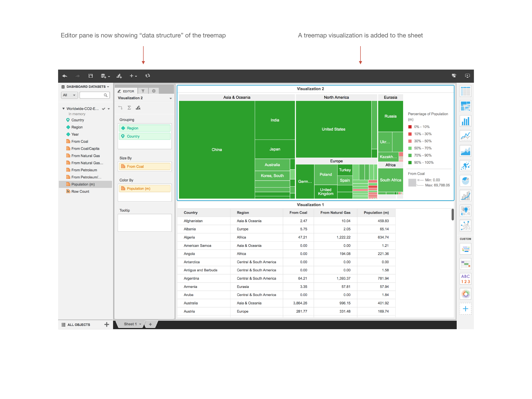Select Population (m) in Color By zone
This screenshot has width=532, height=399.
(x=145, y=189)
